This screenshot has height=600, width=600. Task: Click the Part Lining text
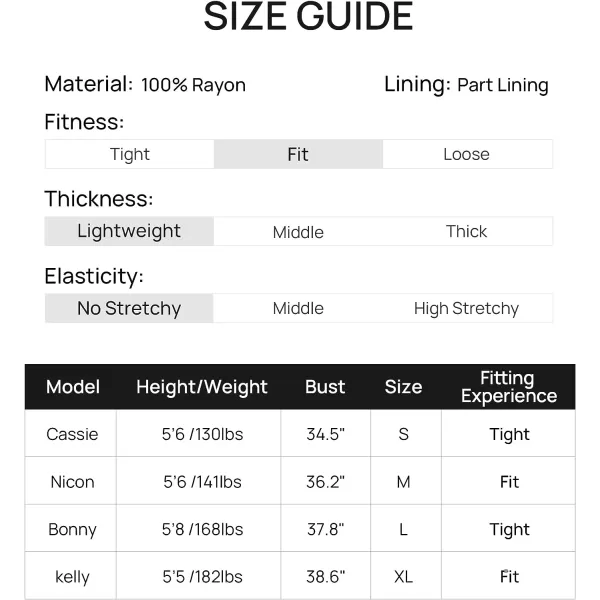502,85
